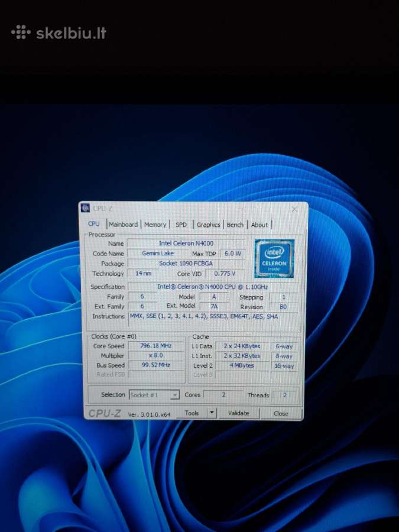Click the Core VID value 0.775 V
Image resolution: width=399 pixels, height=532 pixels.
[225, 274]
